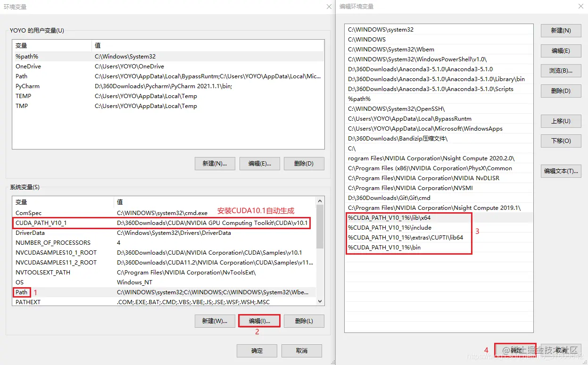Select the TEMP user variable row

coord(168,96)
